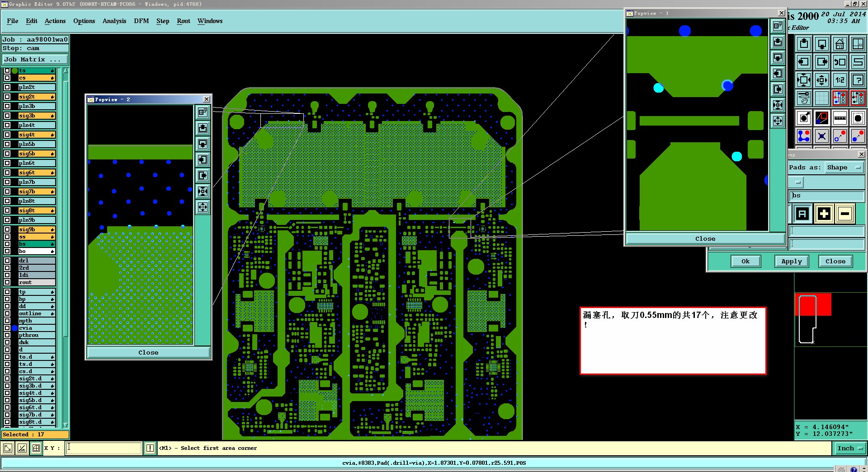
Task: Open the Pads as Shape dropdown
Action: tap(844, 168)
